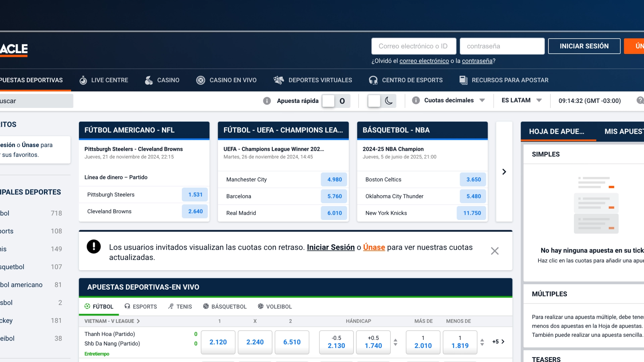Click the info icon beside Cuotas decimales
644x362 pixels.
(x=416, y=100)
